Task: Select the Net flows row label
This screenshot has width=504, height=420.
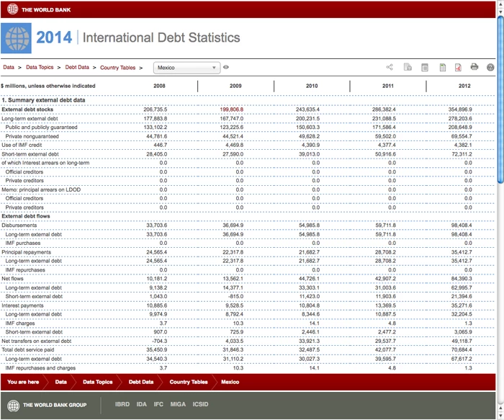Action: [12, 279]
